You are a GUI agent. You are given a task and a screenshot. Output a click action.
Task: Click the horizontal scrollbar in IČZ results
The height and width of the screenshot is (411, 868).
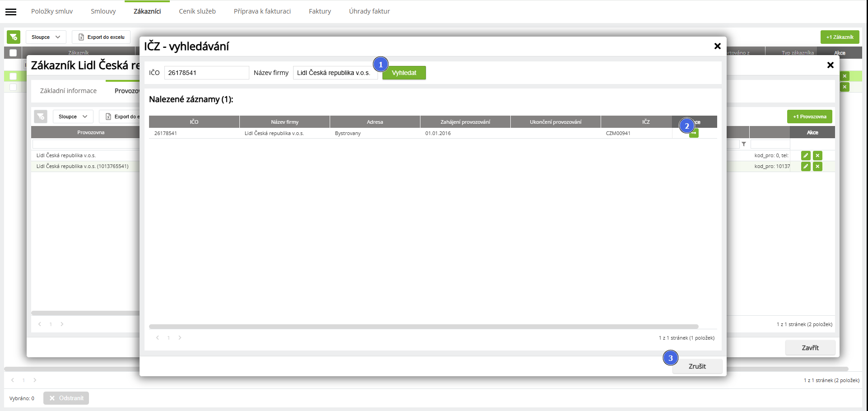424,326
